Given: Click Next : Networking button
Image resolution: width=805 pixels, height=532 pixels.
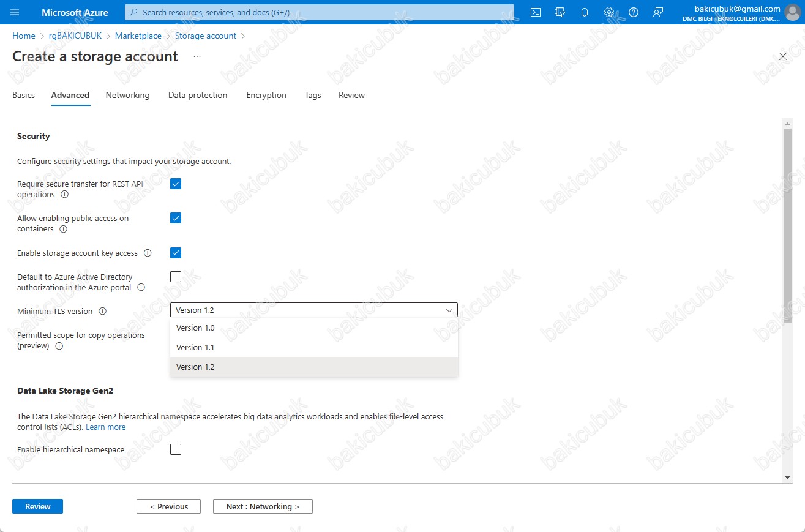Looking at the screenshot, I should point(263,506).
